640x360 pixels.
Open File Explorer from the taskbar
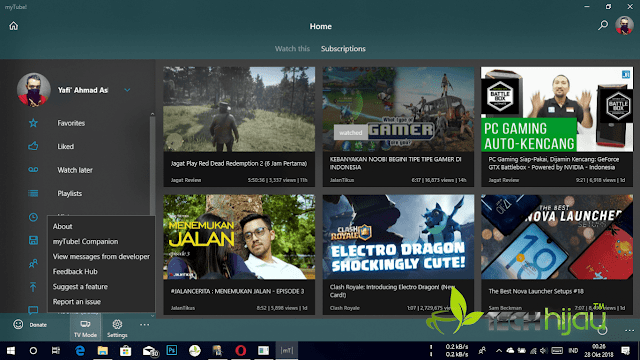click(102, 351)
